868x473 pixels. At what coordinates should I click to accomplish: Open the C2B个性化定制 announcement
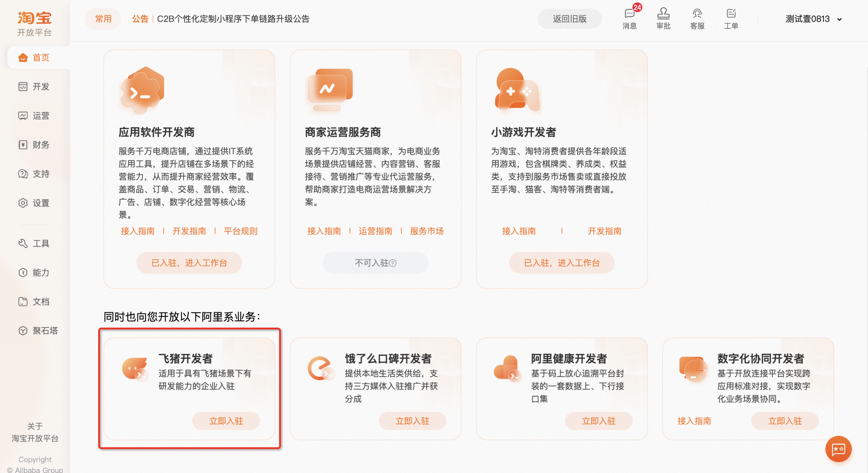[233, 19]
